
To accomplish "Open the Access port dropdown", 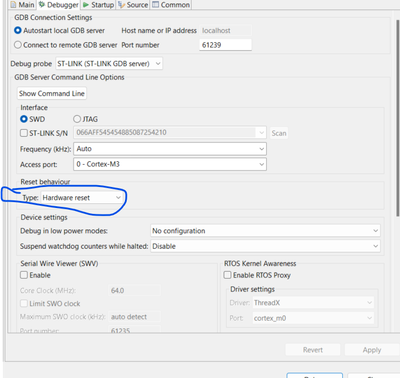I will coord(170,164).
